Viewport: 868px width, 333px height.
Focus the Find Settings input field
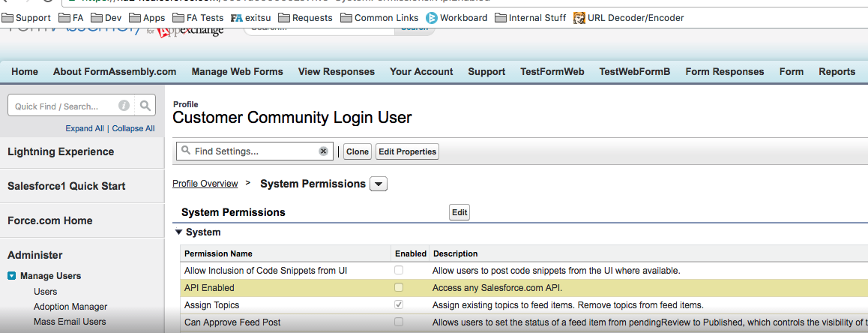pyautogui.click(x=255, y=151)
